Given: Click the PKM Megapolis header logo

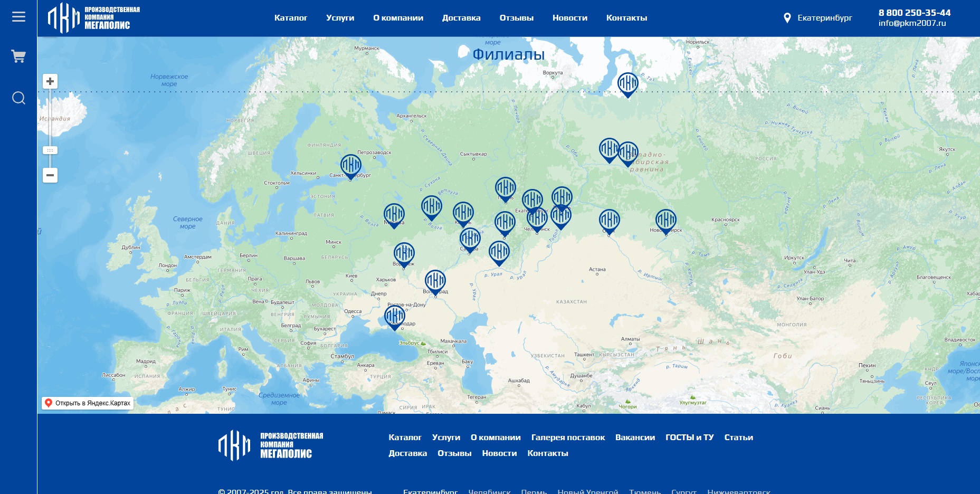Looking at the screenshot, I should [x=94, y=18].
